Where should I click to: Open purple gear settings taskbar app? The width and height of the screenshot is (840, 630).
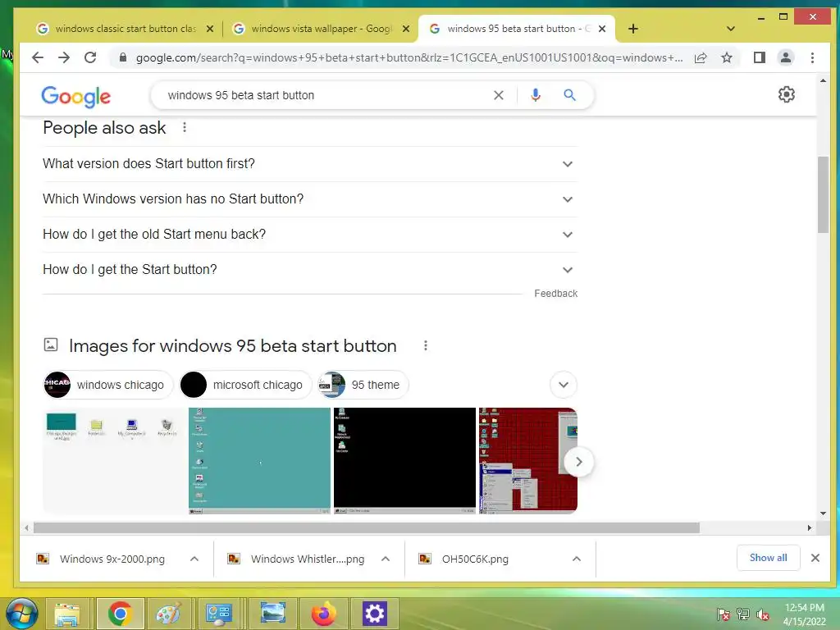coord(374,614)
